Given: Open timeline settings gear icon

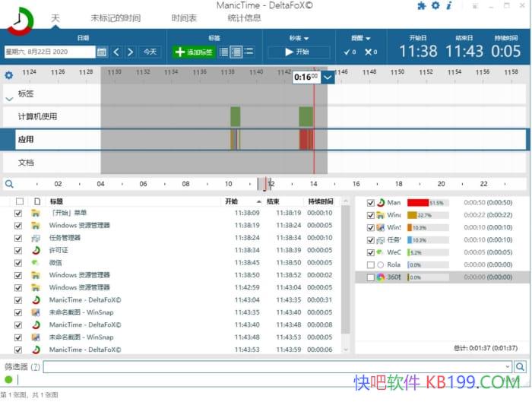Looking at the screenshot, I should [9, 75].
